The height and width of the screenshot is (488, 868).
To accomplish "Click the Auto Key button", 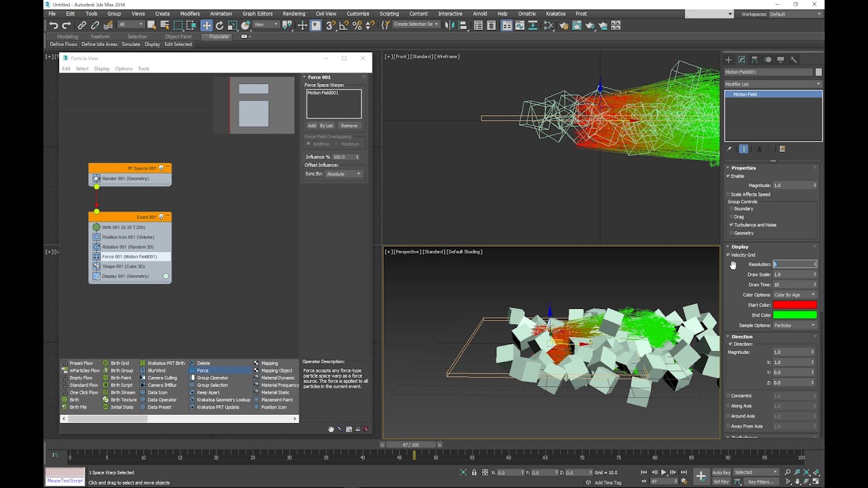I will (722, 472).
